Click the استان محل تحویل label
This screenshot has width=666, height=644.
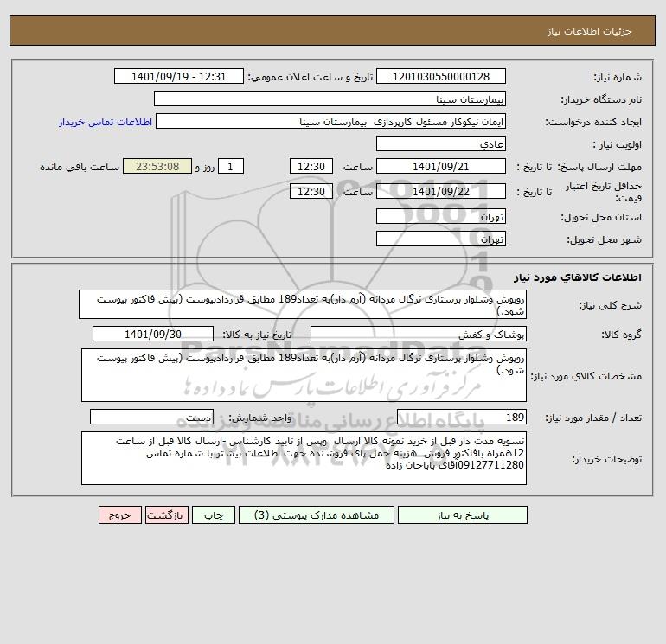tap(601, 217)
